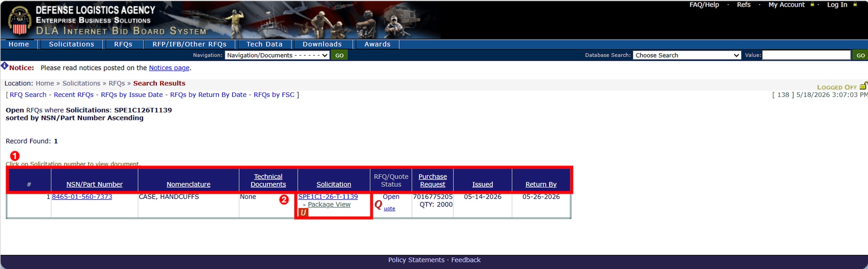Click Refs in the top bar
This screenshot has height=269, width=868.
(x=744, y=5)
